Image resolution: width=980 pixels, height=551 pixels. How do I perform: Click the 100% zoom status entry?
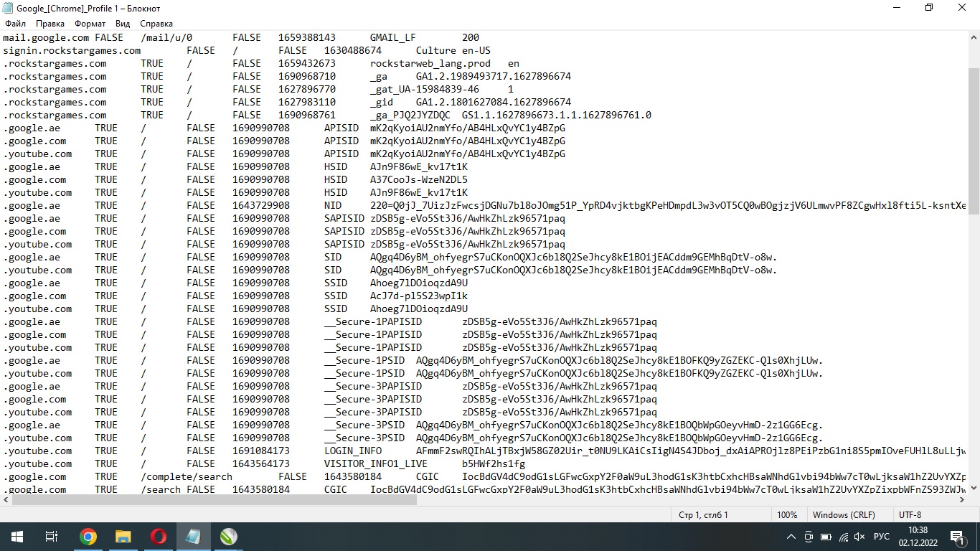(787, 514)
